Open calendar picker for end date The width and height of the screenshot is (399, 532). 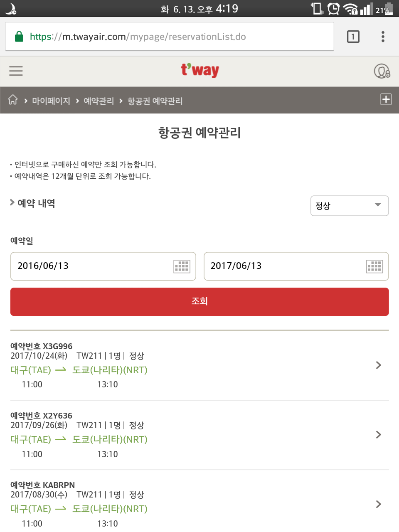click(374, 266)
